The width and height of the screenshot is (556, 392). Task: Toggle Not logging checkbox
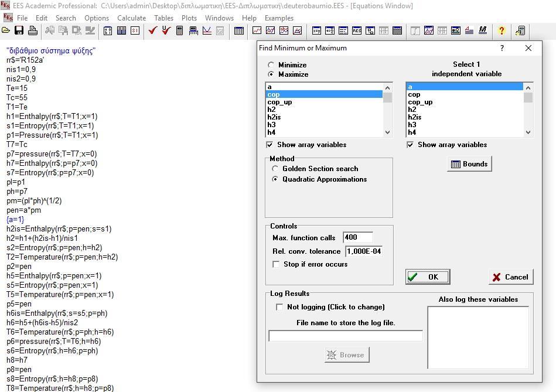[279, 307]
